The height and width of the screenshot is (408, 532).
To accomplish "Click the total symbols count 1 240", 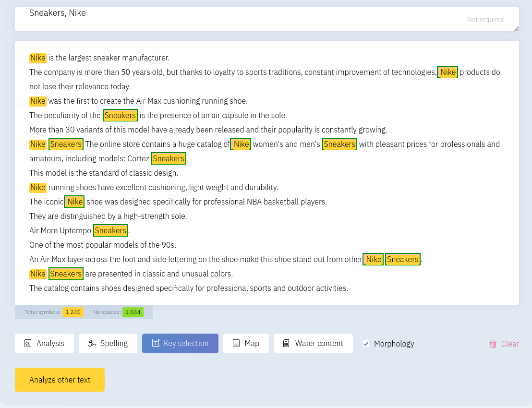I will [x=73, y=312].
